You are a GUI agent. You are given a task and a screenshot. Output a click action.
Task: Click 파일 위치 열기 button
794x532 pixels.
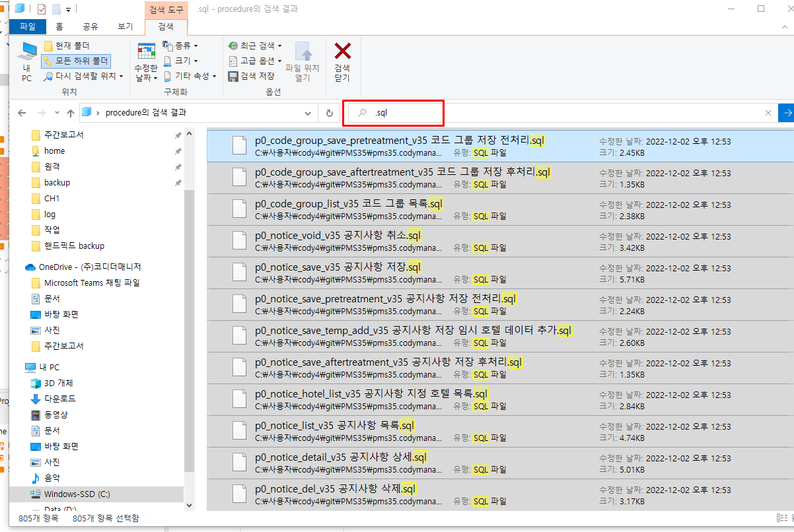[x=303, y=63]
